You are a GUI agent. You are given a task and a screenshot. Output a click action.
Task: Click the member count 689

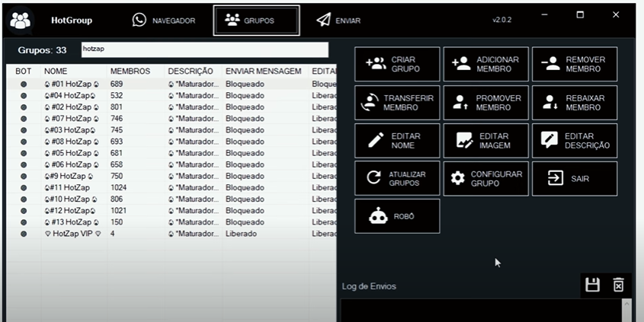coord(117,84)
